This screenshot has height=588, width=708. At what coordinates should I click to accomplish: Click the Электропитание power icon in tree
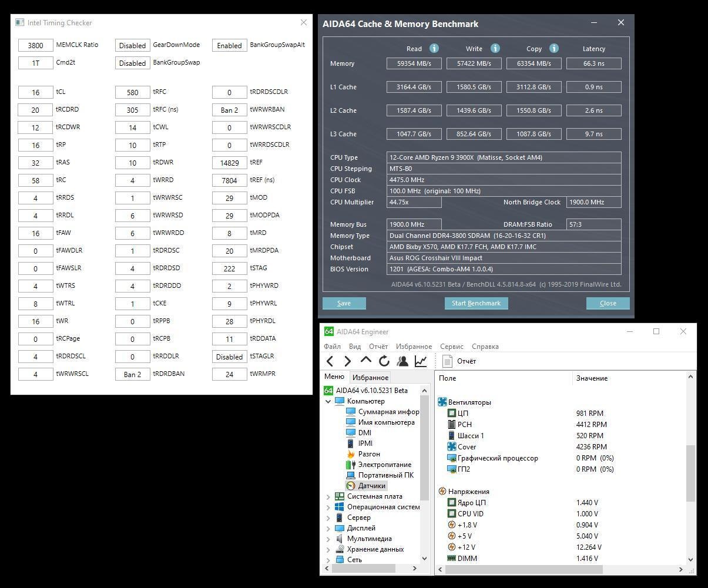pos(351,465)
